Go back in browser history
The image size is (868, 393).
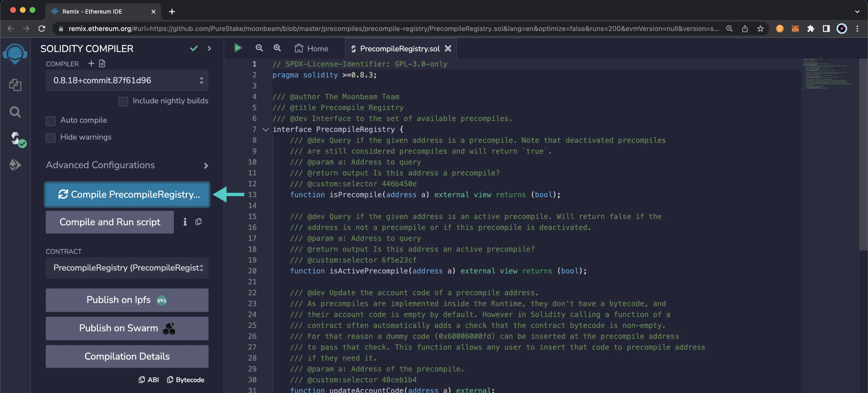click(x=11, y=29)
